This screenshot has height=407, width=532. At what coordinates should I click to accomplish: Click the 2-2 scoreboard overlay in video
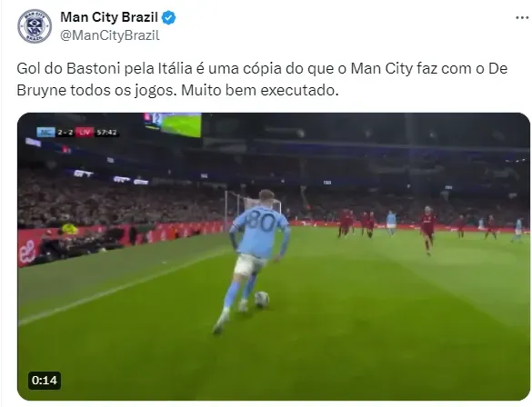[x=65, y=132]
